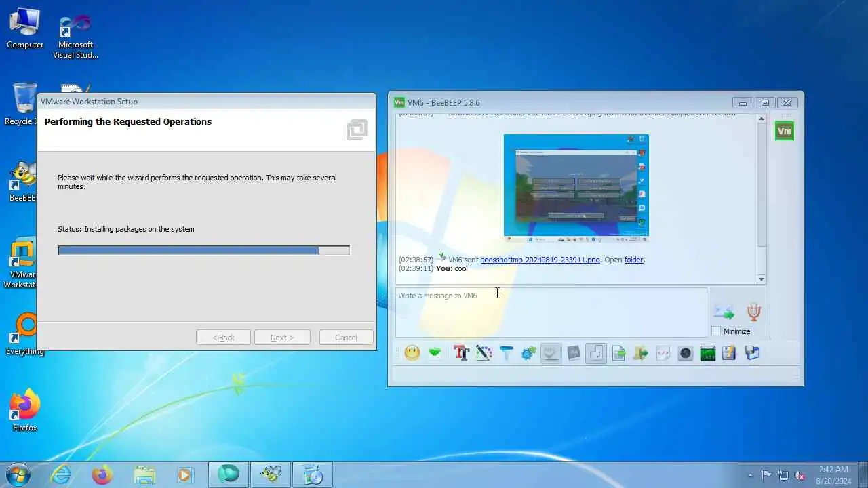Click the Back button in VMware Setup

pyautogui.click(x=223, y=338)
